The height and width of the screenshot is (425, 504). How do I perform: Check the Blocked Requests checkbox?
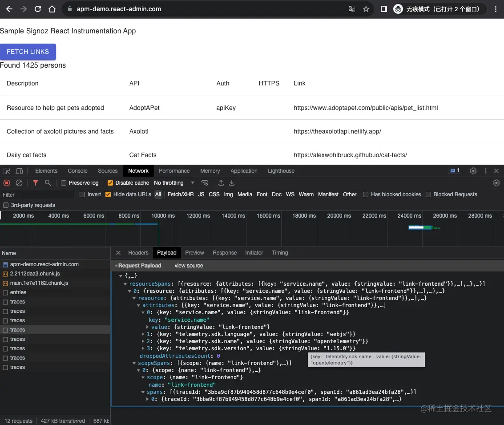point(428,194)
